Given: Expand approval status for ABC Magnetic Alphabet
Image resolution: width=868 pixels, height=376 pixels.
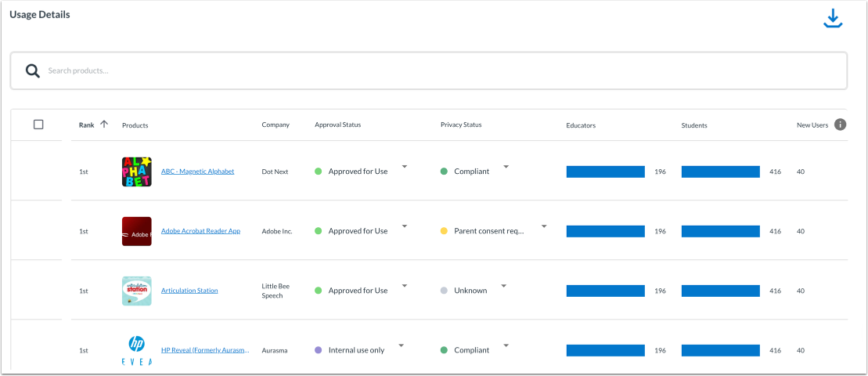Looking at the screenshot, I should [x=405, y=167].
